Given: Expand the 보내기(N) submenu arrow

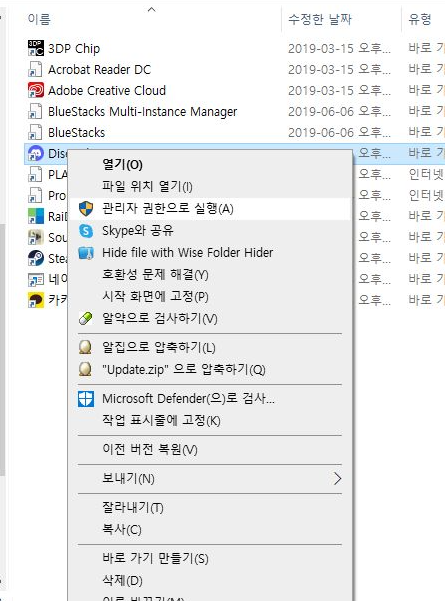Looking at the screenshot, I should [x=337, y=478].
